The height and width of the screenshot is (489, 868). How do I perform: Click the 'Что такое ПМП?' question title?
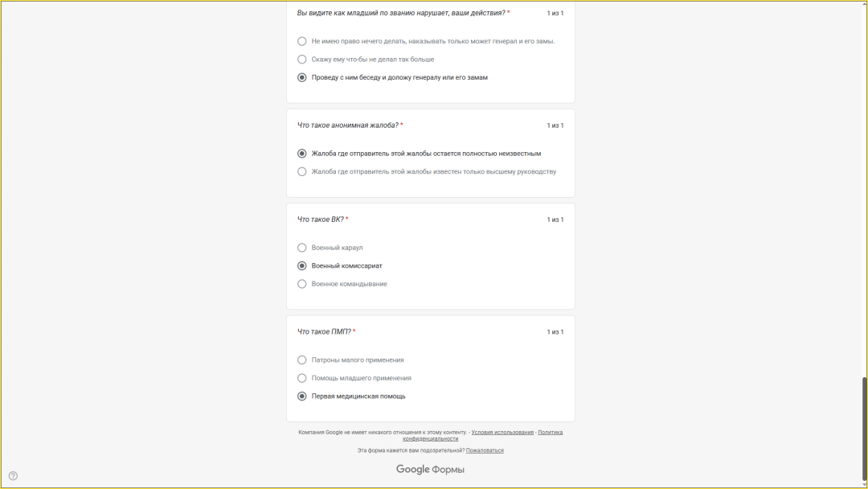point(323,331)
